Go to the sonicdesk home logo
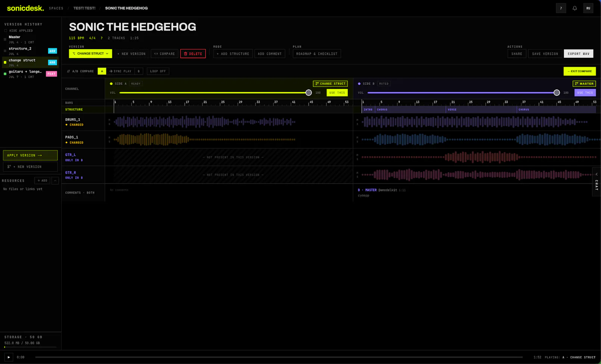The height and width of the screenshot is (364, 601). click(25, 8)
